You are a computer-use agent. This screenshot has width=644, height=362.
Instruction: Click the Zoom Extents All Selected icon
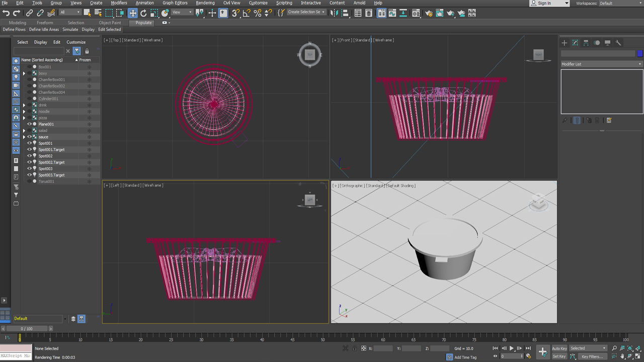638,348
